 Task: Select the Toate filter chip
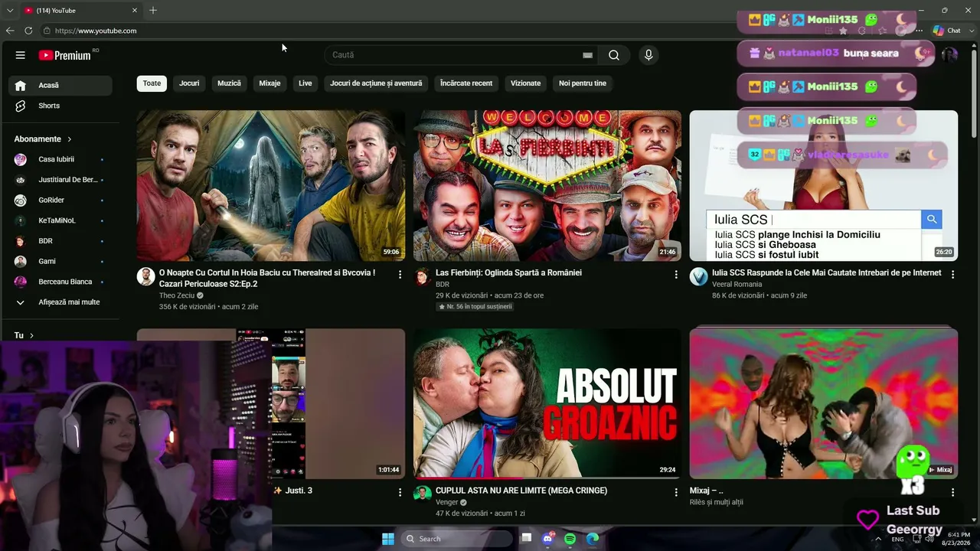(x=152, y=83)
